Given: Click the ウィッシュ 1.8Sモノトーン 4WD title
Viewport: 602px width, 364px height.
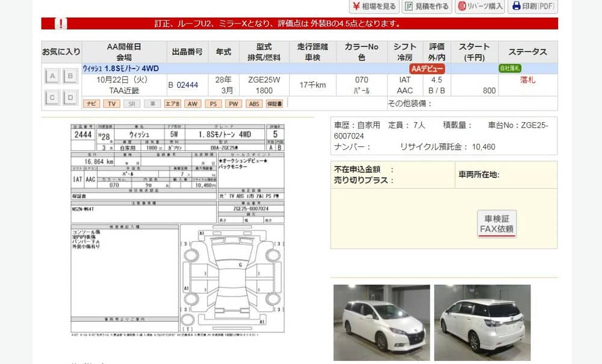Looking at the screenshot, I should pyautogui.click(x=120, y=68).
